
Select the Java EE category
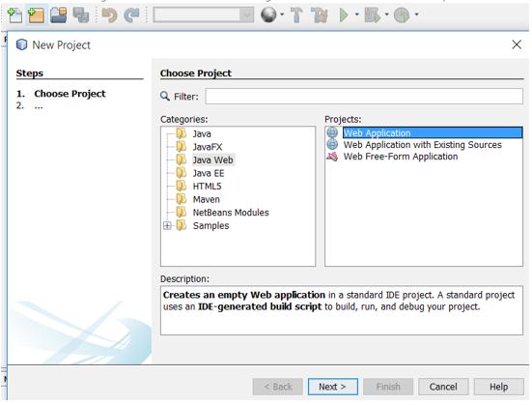(x=209, y=173)
